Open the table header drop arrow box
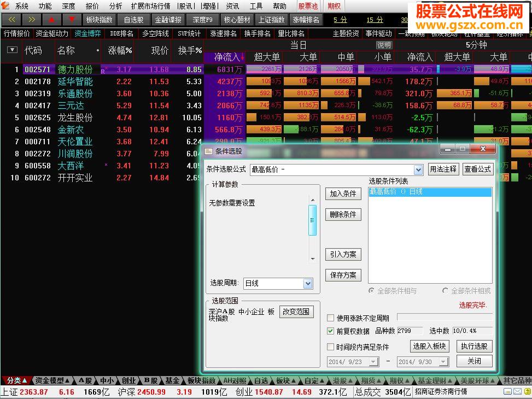This screenshot has width=532, height=399. (x=12, y=50)
